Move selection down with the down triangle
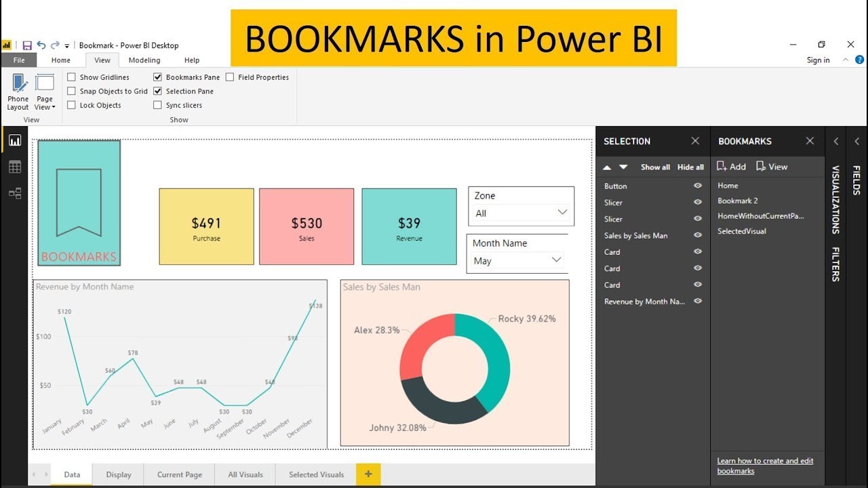This screenshot has height=488, width=868. (x=623, y=167)
